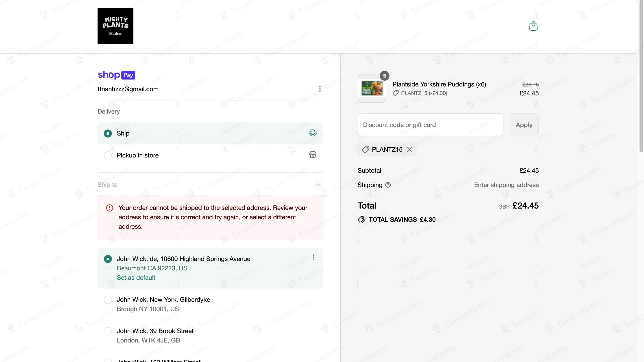Select the Ship delivery option
644x362 pixels.
click(x=108, y=134)
